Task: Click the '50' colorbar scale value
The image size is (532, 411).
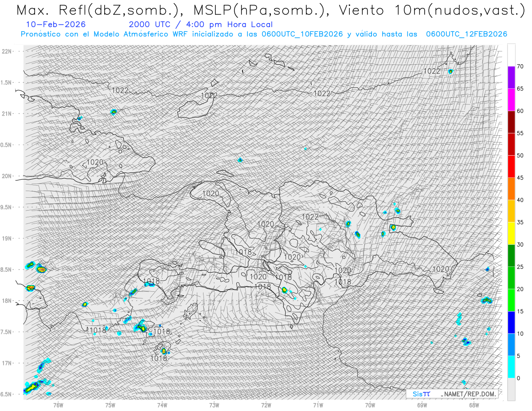Action: click(x=520, y=156)
